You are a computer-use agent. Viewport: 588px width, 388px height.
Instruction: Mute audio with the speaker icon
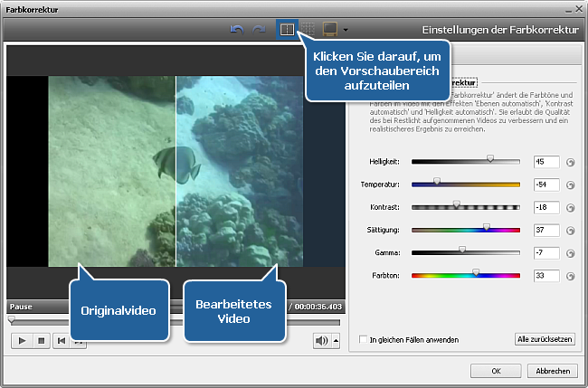pyautogui.click(x=321, y=340)
